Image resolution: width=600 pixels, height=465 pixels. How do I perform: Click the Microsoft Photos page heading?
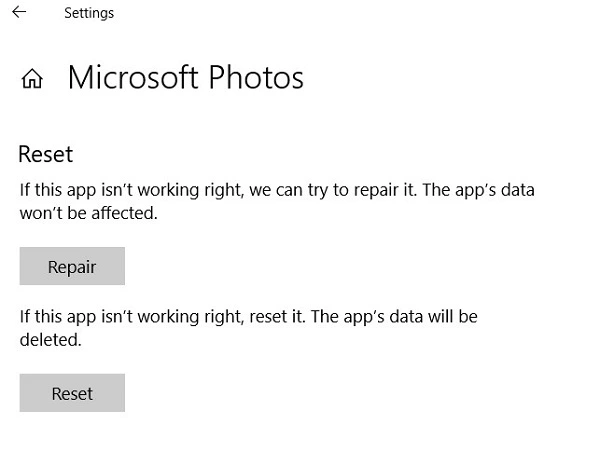coord(185,77)
